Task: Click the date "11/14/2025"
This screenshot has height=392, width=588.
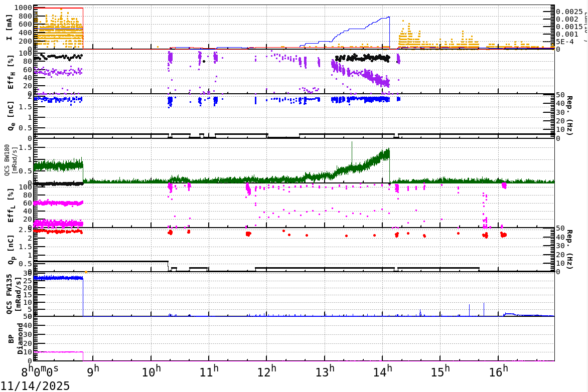Action: pyautogui.click(x=35, y=385)
